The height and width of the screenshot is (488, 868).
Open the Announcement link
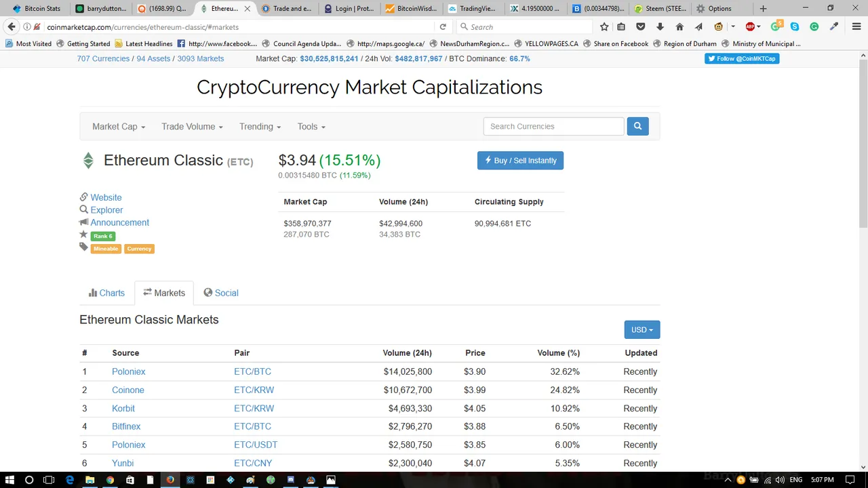[119, 222]
